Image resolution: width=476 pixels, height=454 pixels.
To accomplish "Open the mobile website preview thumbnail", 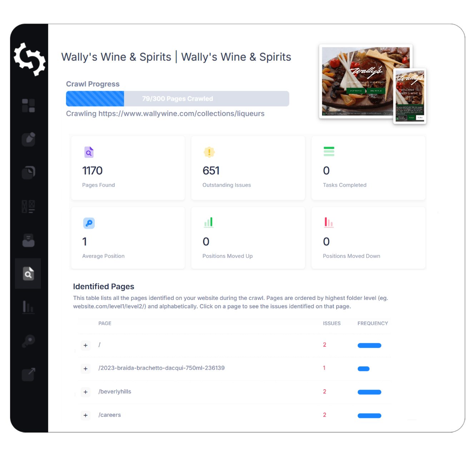I will pyautogui.click(x=410, y=97).
